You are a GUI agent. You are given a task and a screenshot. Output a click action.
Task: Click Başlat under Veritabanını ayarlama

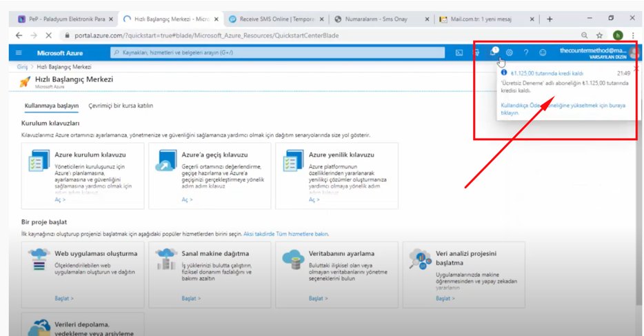319,299
